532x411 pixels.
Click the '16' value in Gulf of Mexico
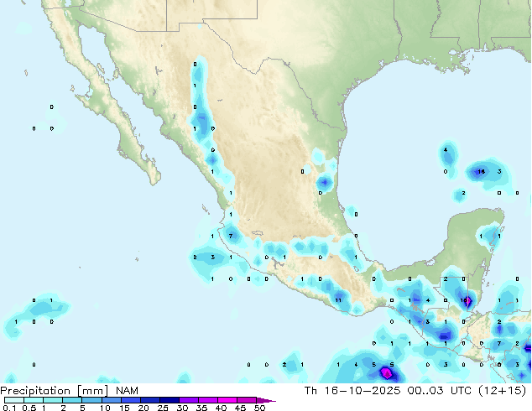(x=481, y=172)
